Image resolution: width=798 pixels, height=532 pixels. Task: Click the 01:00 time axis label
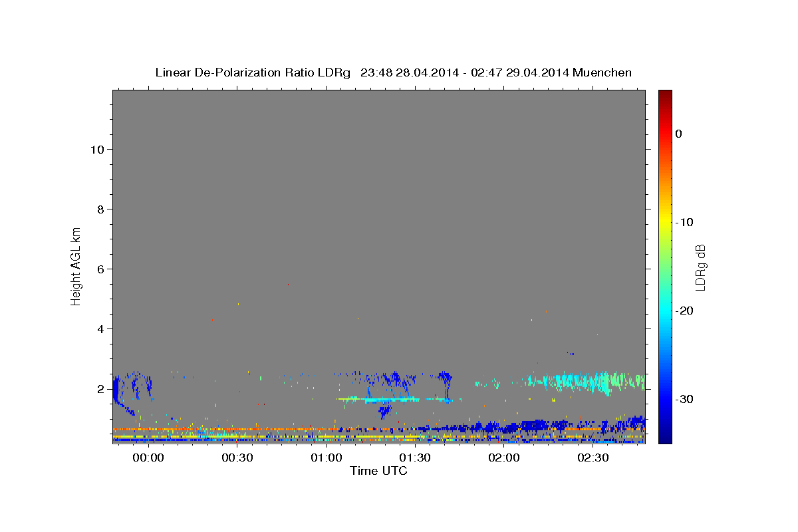(x=326, y=458)
